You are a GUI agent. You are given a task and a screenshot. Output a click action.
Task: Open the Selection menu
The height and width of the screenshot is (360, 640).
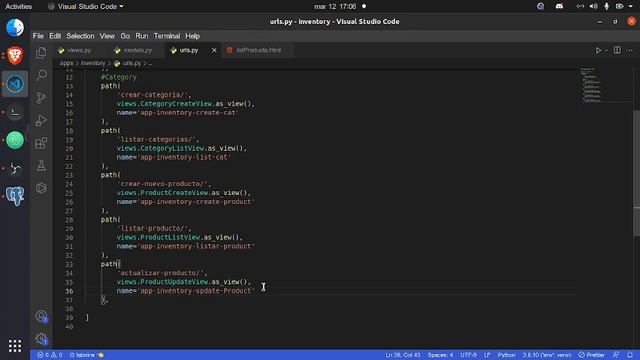click(x=80, y=36)
